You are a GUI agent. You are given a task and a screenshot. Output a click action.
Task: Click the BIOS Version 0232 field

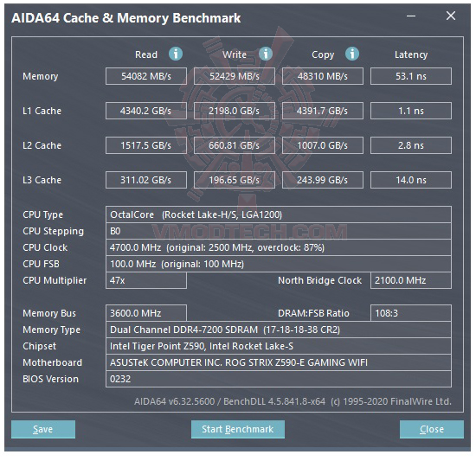tap(279, 379)
